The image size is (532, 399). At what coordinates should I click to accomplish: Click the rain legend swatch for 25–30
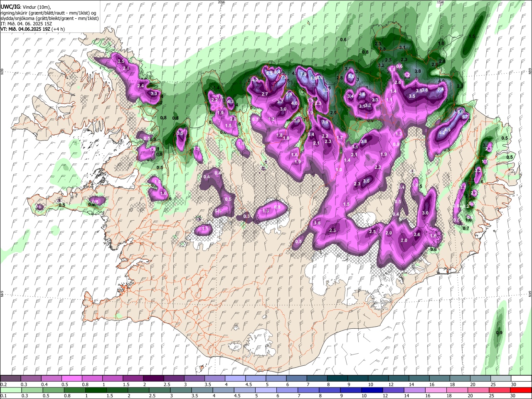click(x=499, y=390)
